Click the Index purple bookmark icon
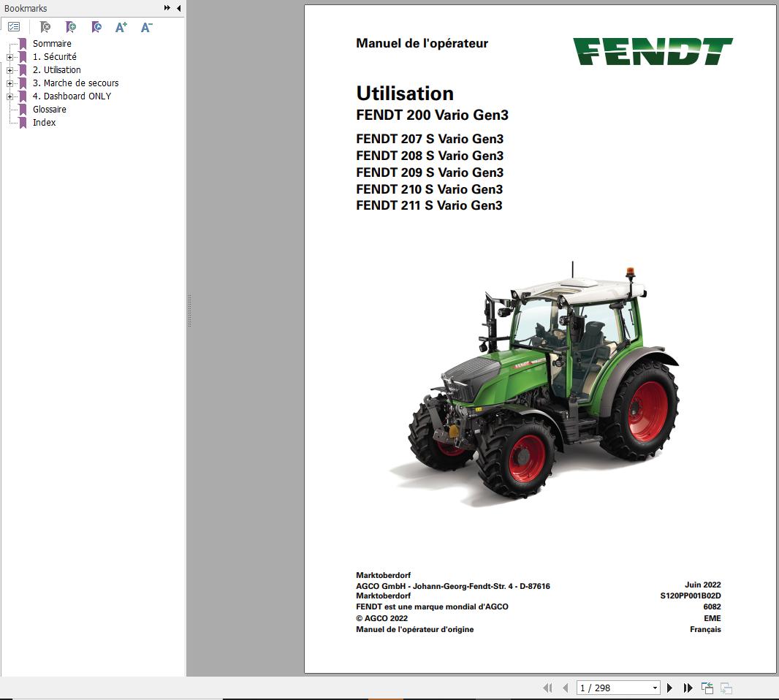The image size is (779, 700). coord(23,123)
